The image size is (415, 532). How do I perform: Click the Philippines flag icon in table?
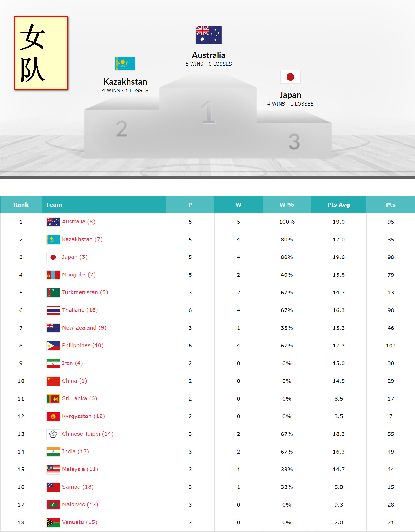click(x=53, y=345)
